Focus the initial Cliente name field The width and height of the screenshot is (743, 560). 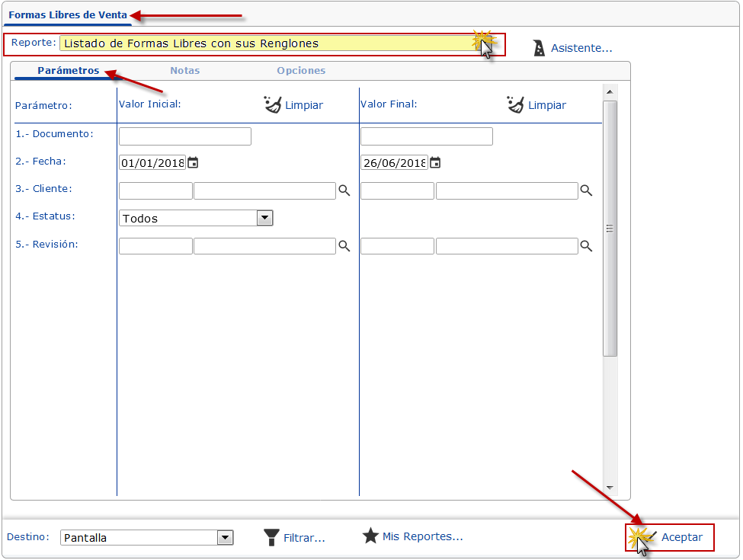coord(264,191)
